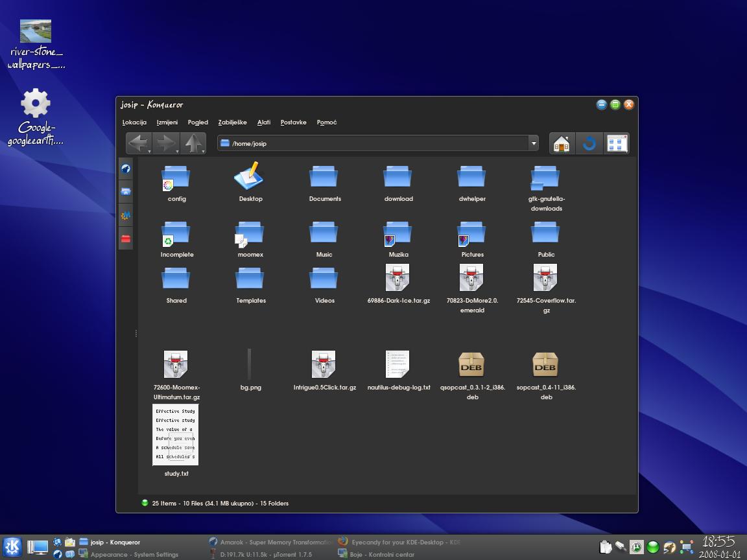747x560 pixels.
Task: Select the Music folder
Action: tap(324, 239)
